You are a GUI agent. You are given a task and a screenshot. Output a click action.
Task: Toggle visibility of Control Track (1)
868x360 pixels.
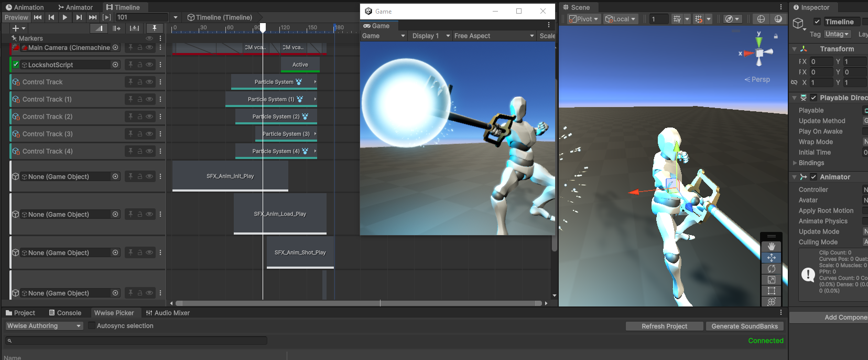pyautogui.click(x=149, y=99)
